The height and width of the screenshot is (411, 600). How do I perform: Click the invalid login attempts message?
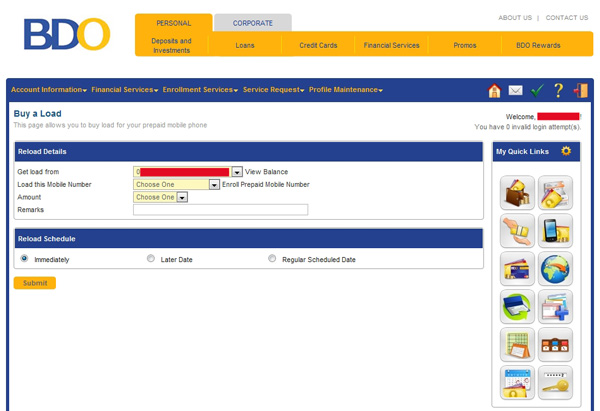point(528,127)
